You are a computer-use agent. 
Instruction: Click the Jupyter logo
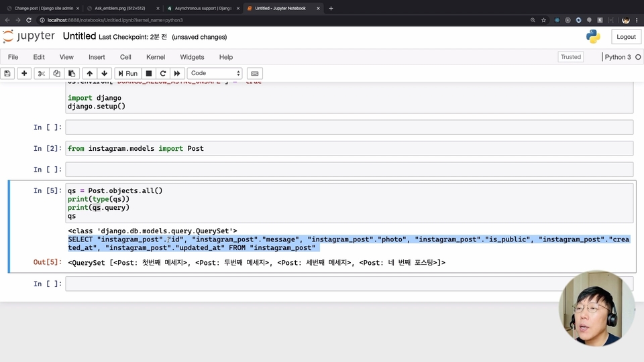click(29, 36)
